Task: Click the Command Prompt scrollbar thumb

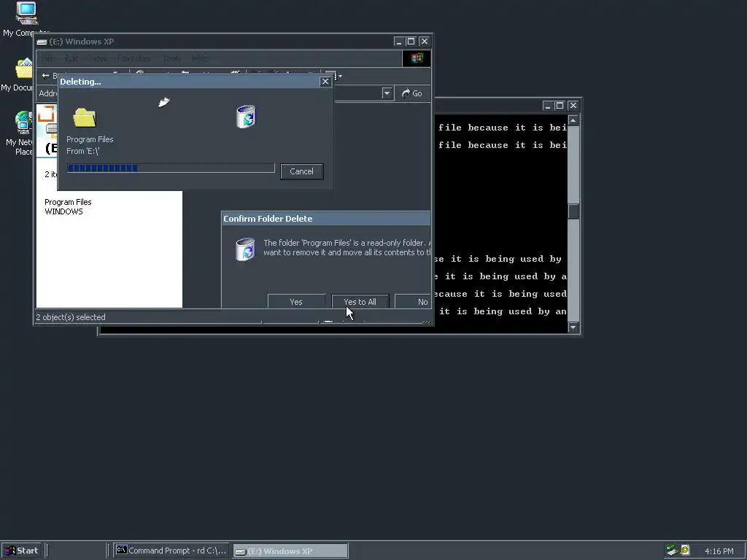Action: point(573,211)
